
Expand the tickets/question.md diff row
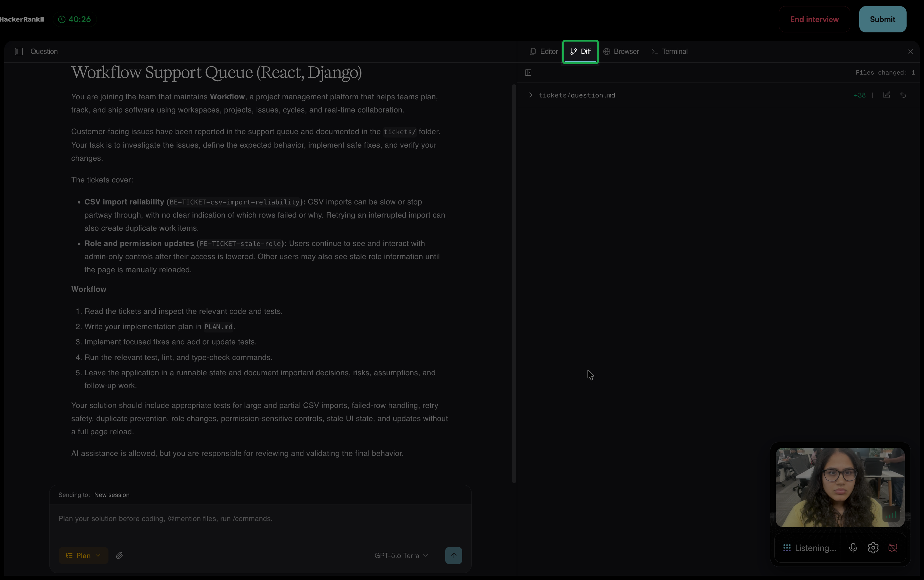[531, 95]
